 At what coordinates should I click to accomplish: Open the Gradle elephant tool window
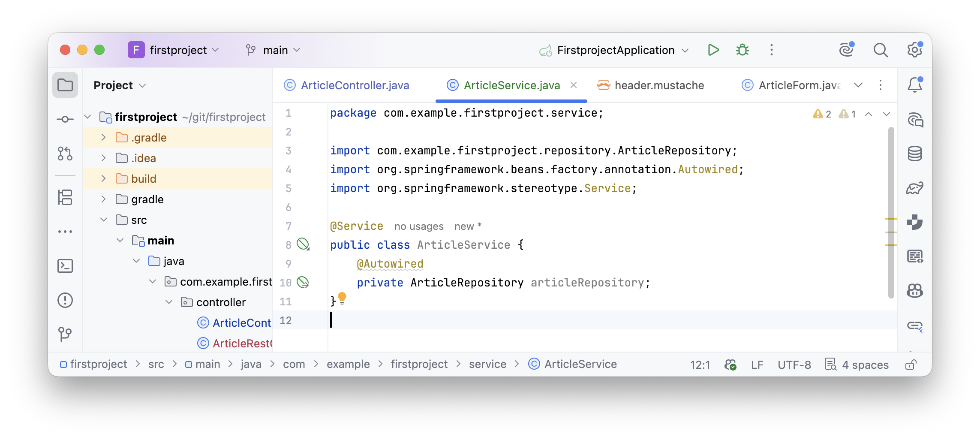915,188
